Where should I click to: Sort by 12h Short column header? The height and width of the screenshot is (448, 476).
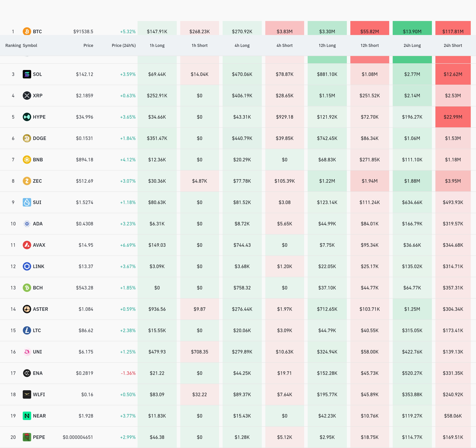369,45
